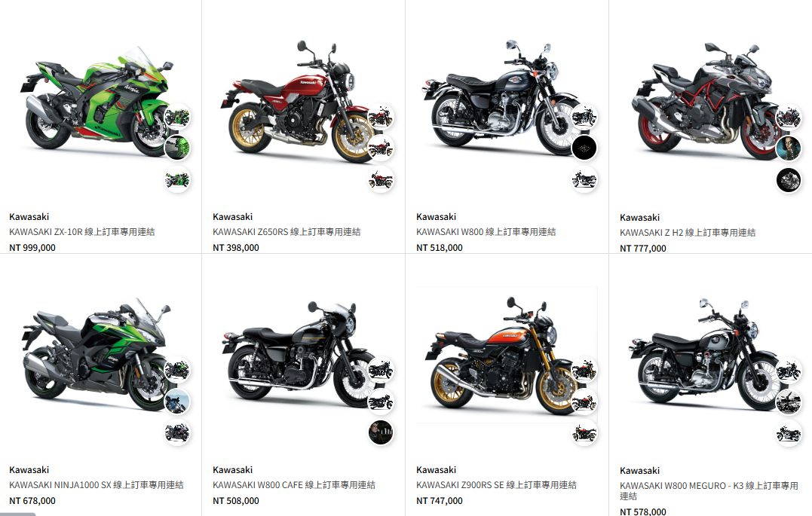Choose black circular emblem thumbnail for W800

(584, 148)
